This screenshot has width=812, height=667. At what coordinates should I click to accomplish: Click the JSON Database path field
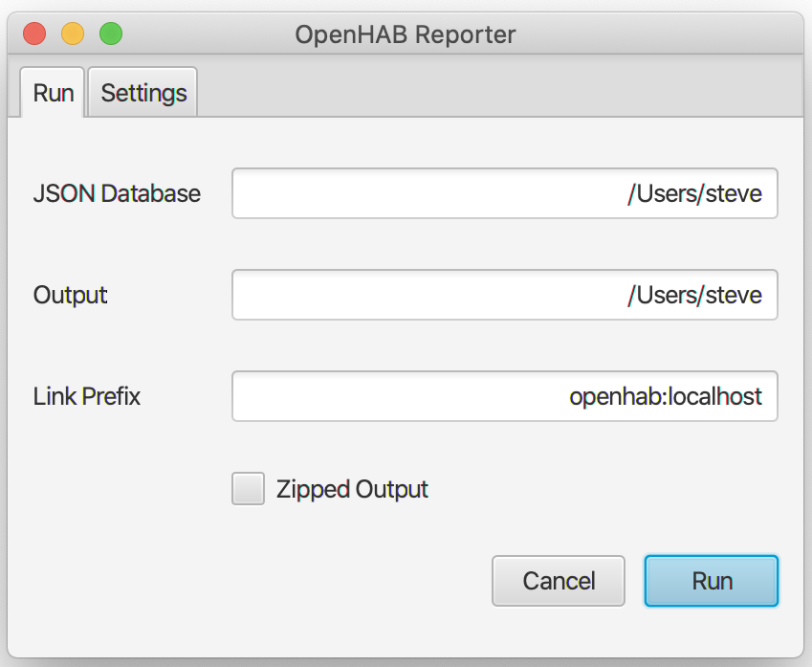pos(504,193)
